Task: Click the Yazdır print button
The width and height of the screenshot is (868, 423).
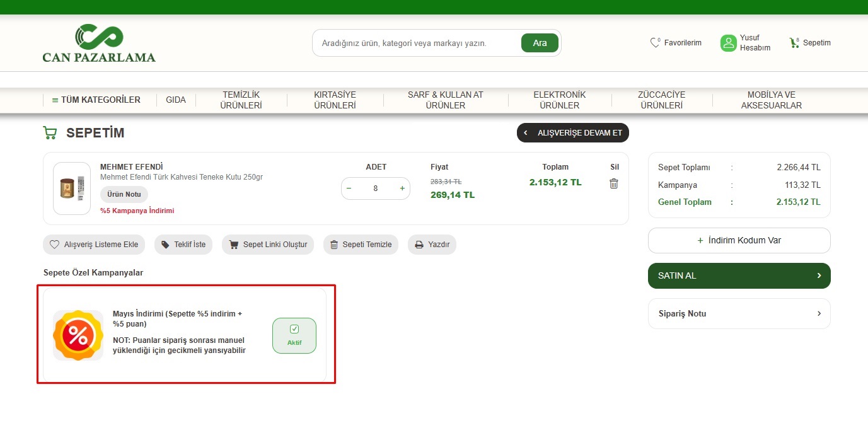Action: [432, 245]
